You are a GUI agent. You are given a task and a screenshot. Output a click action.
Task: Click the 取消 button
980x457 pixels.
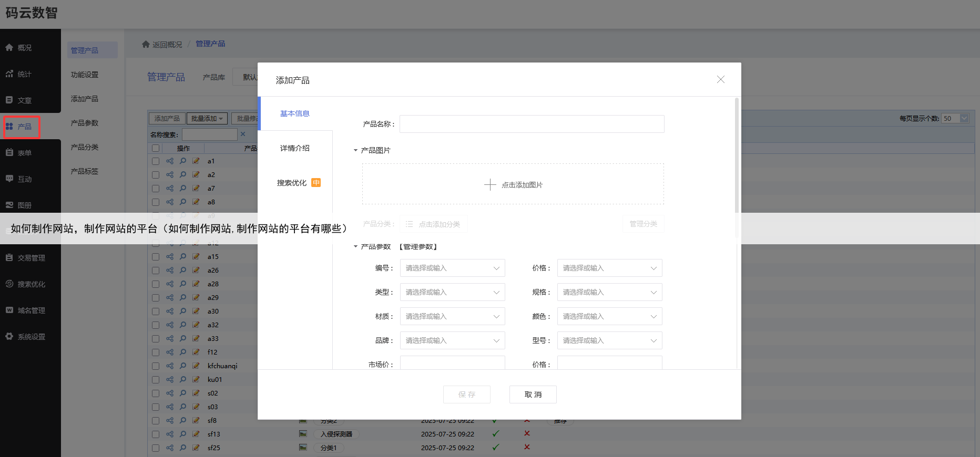533,394
